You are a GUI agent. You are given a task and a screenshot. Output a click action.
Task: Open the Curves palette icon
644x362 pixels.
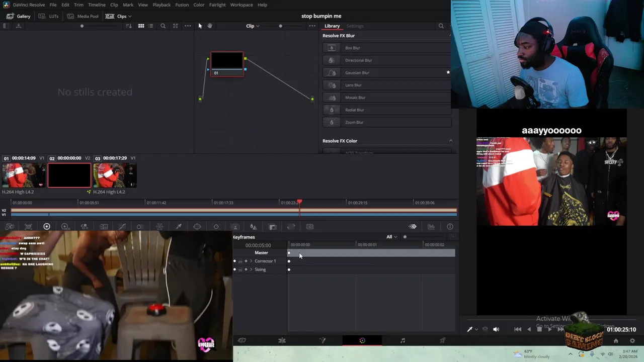(x=122, y=227)
